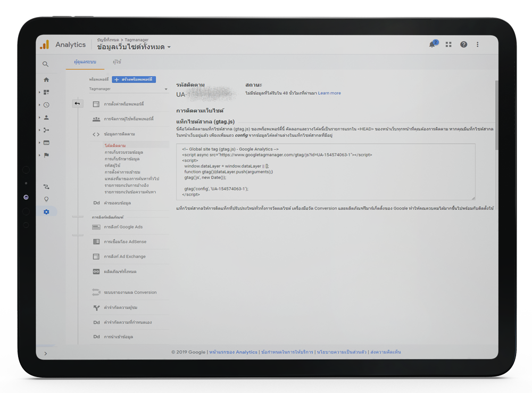Open Conversions flag icon in sidebar

(46, 155)
